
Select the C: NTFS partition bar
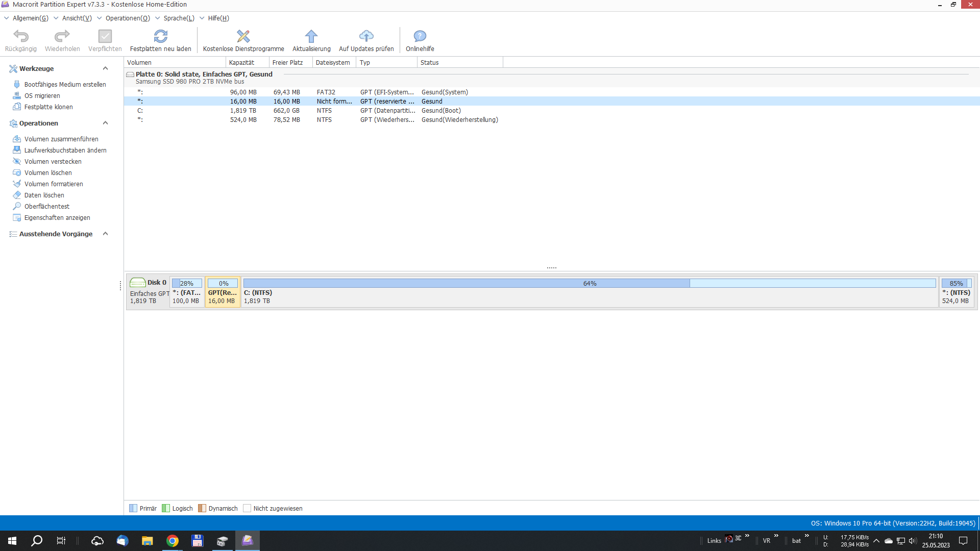589,292
